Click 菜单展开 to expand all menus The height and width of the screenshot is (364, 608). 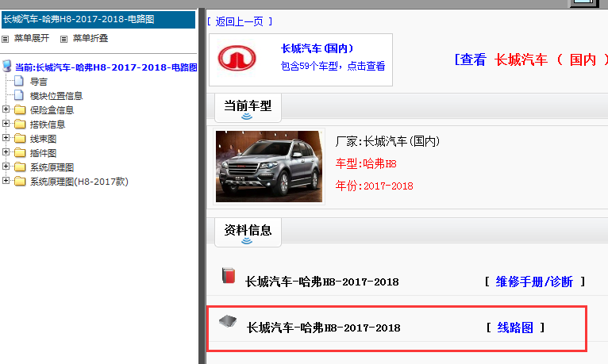coord(32,38)
